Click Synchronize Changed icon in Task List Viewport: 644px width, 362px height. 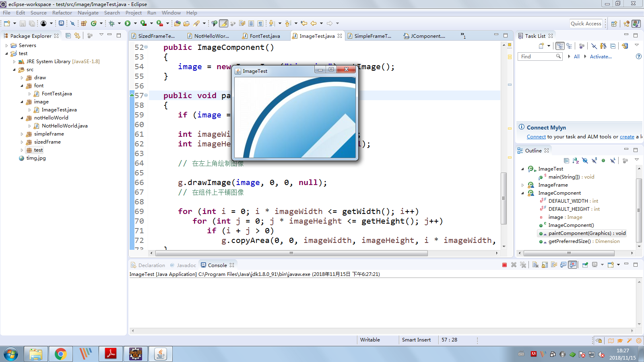[625, 46]
